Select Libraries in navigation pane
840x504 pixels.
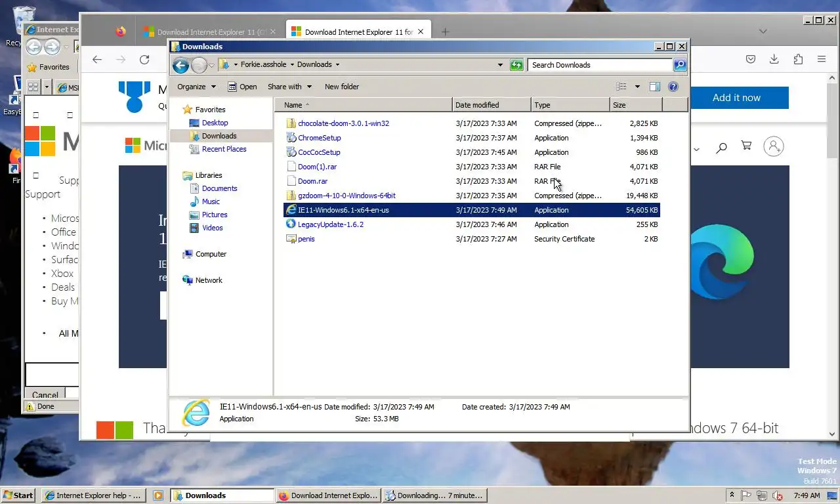(209, 175)
